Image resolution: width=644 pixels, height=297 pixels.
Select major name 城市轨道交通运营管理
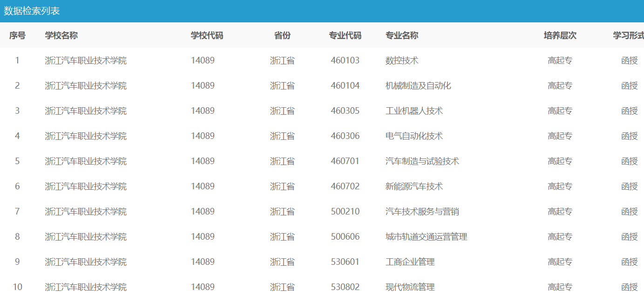pyautogui.click(x=427, y=237)
